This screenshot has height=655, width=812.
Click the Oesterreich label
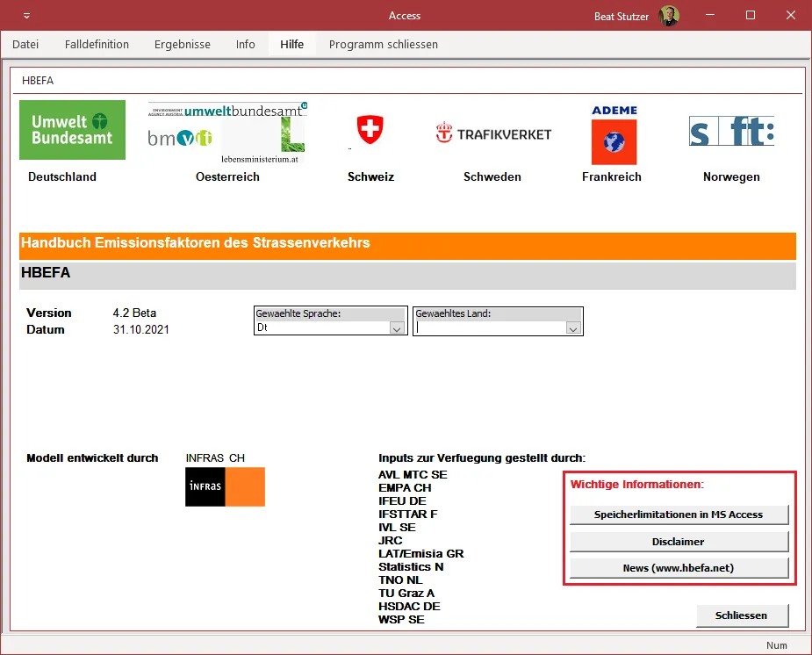tap(227, 177)
